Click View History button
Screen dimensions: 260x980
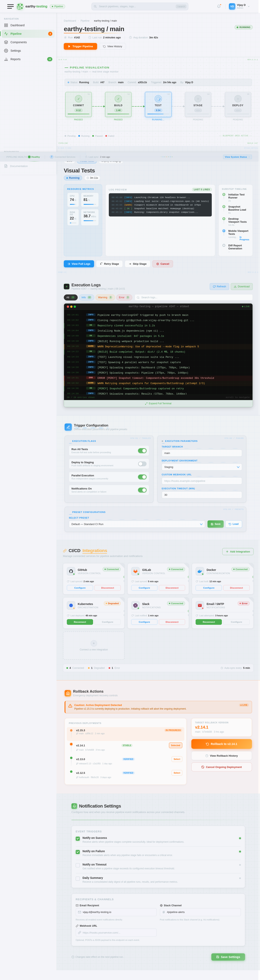(112, 46)
